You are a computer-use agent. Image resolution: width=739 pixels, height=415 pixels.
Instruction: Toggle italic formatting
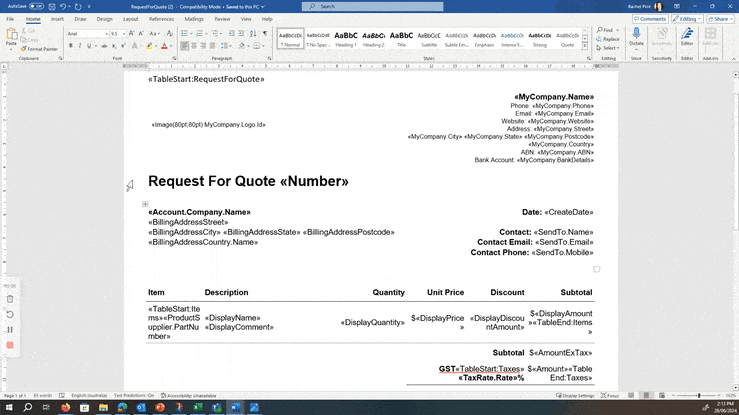79,46
